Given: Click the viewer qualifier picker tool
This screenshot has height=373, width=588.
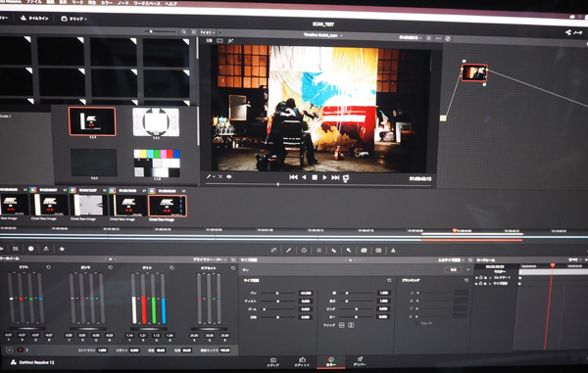Looking at the screenshot, I should coord(209,176).
